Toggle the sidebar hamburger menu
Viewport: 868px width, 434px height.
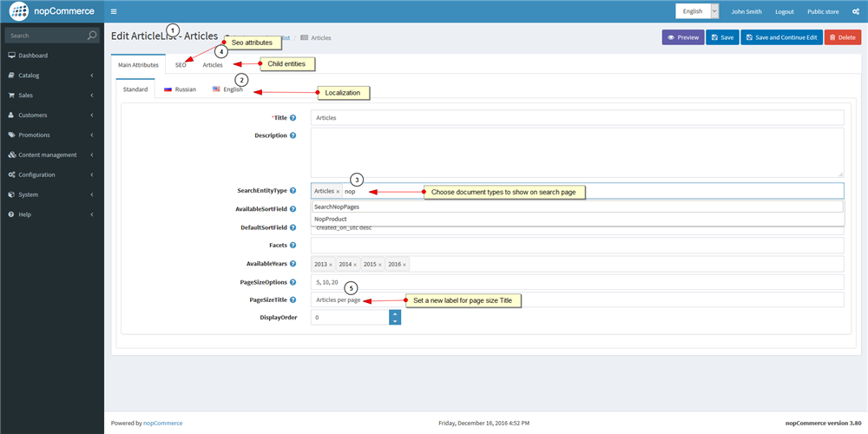114,11
